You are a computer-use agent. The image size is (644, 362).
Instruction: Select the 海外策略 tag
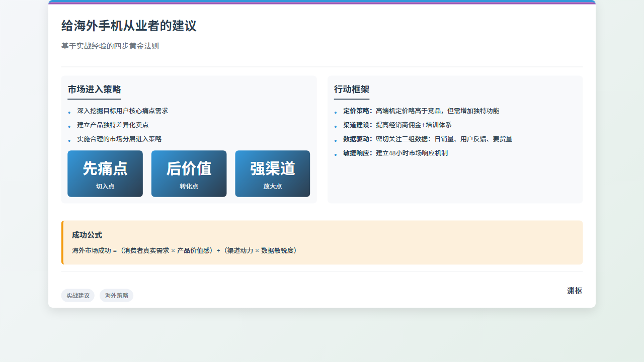(117, 296)
